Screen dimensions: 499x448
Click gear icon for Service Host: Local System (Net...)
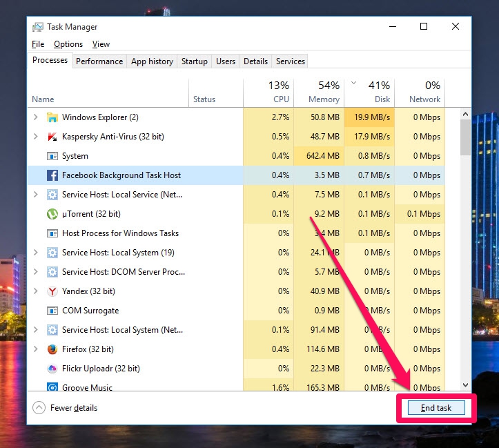pos(52,330)
